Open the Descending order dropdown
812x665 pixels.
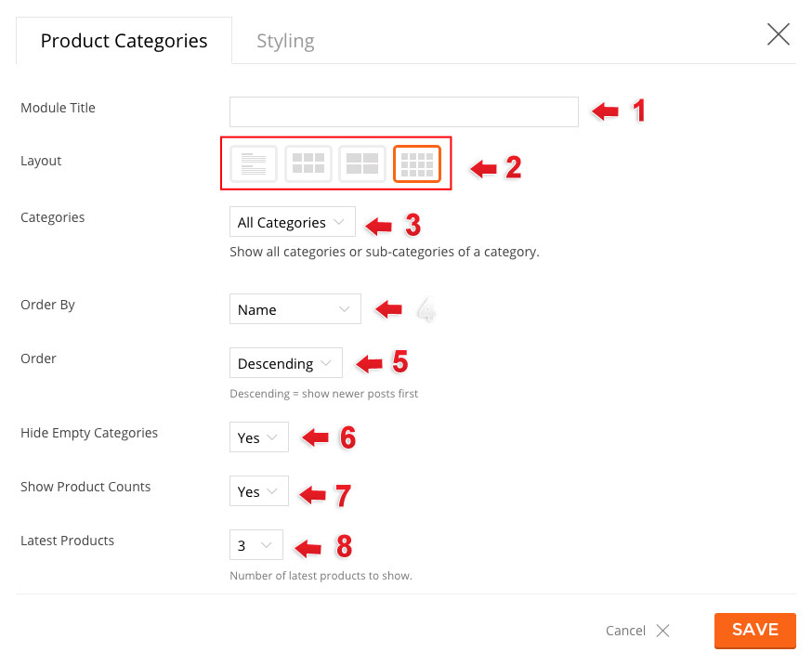286,363
